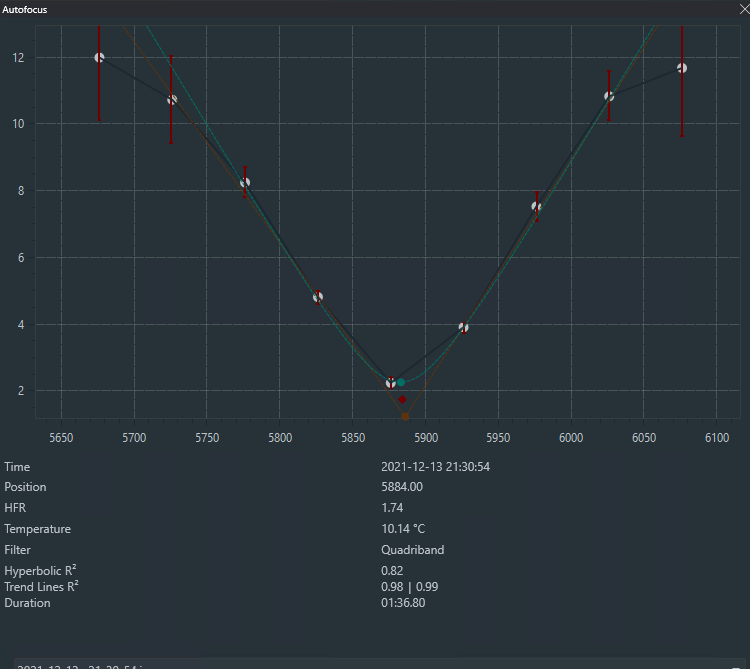Click the Position value 5884.00
750x669 pixels.
point(402,487)
